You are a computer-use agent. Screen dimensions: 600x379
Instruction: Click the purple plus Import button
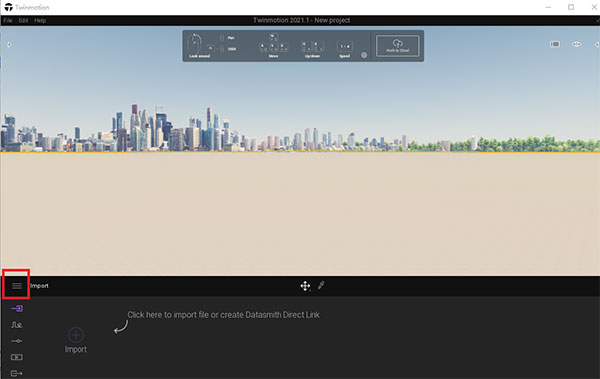tap(76, 335)
